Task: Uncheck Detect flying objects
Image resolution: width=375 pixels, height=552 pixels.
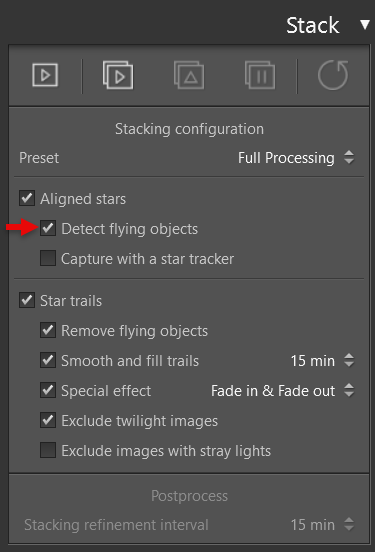Action: click(48, 228)
